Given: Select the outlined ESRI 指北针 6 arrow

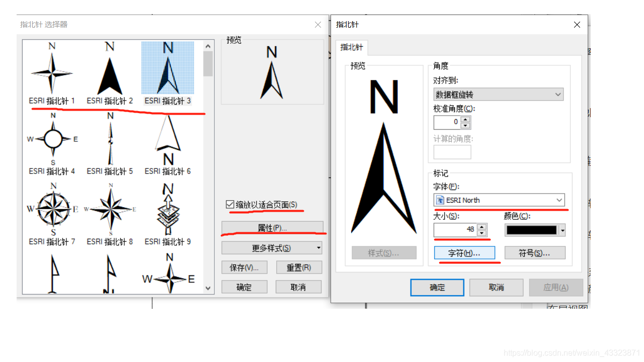Looking at the screenshot, I should (168, 144).
